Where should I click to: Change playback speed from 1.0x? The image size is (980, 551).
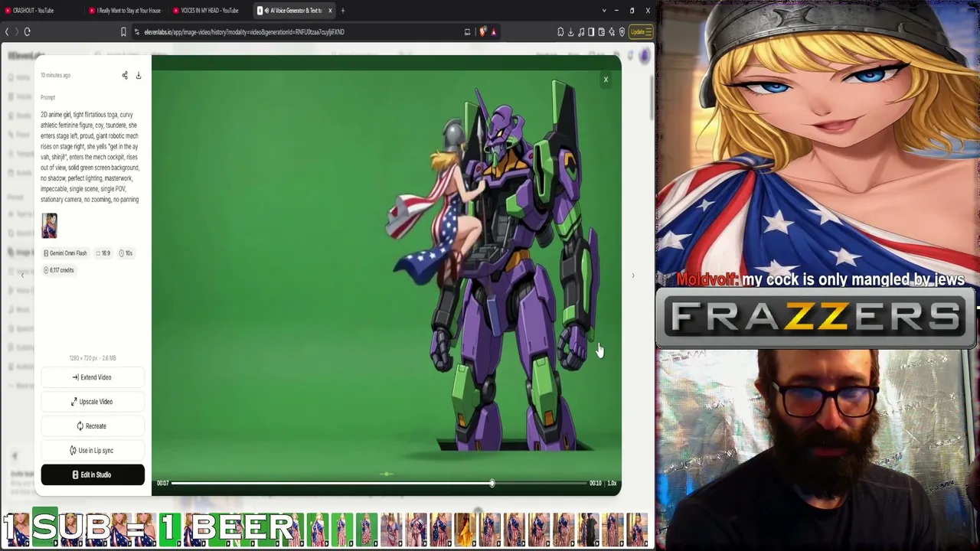point(612,484)
